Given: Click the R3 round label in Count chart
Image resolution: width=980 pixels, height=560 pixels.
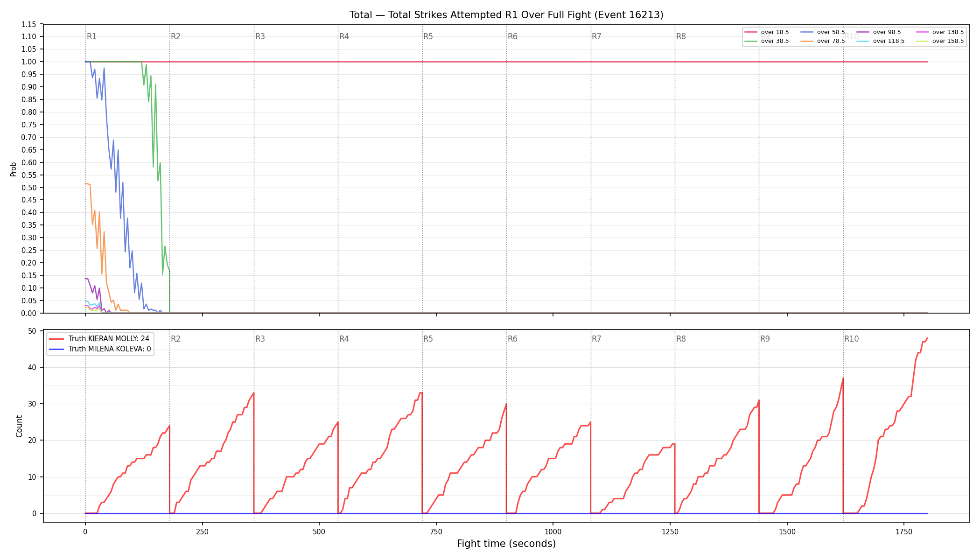Looking at the screenshot, I should point(260,339).
